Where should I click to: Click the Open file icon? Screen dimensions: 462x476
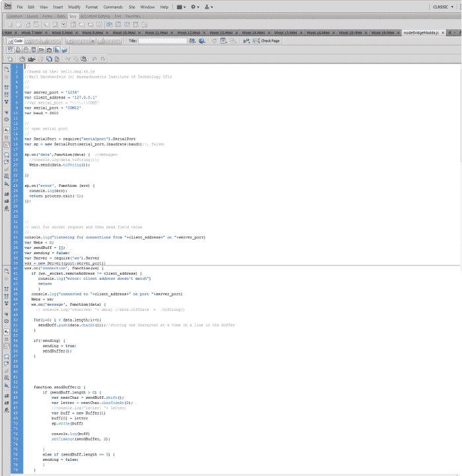point(22,59)
